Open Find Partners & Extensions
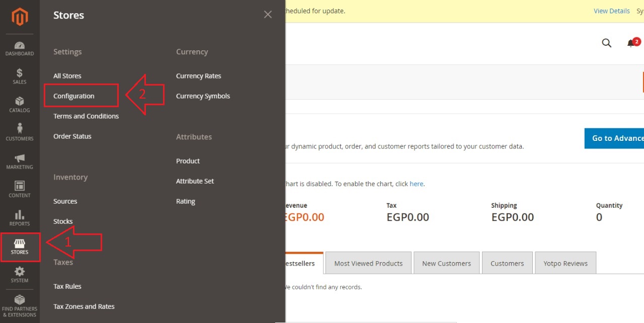The image size is (644, 323). point(20,306)
